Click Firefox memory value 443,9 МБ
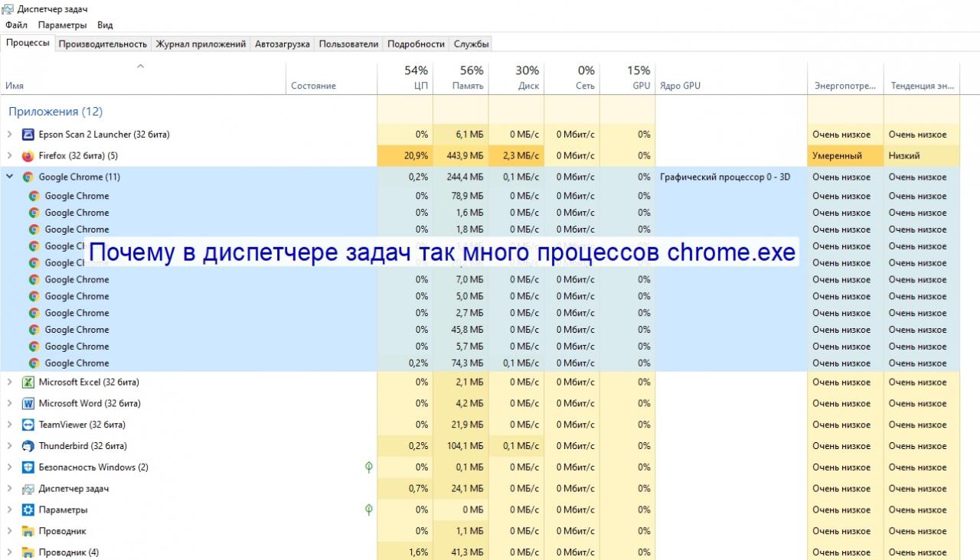This screenshot has height=560, width=980. (461, 156)
